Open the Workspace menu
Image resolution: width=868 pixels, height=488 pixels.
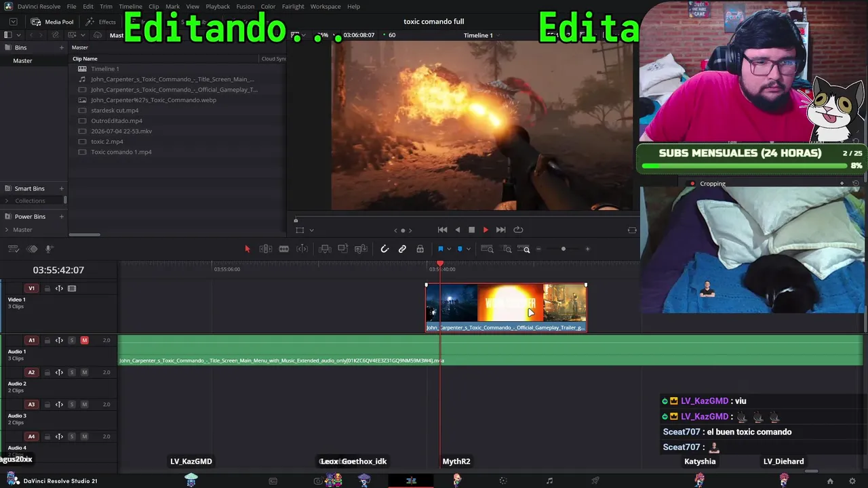325,7
